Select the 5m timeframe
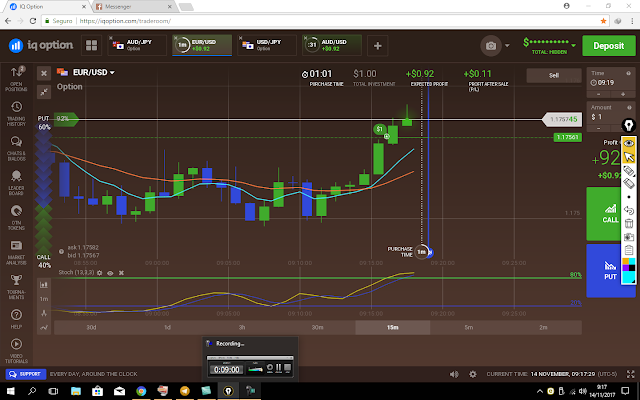This screenshot has width=640, height=400. (468, 327)
